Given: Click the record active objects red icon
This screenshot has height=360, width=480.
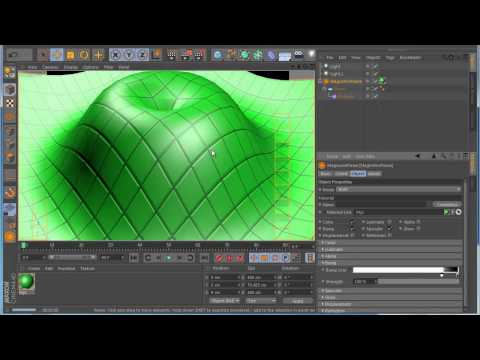Looking at the screenshot, I should (219, 258).
